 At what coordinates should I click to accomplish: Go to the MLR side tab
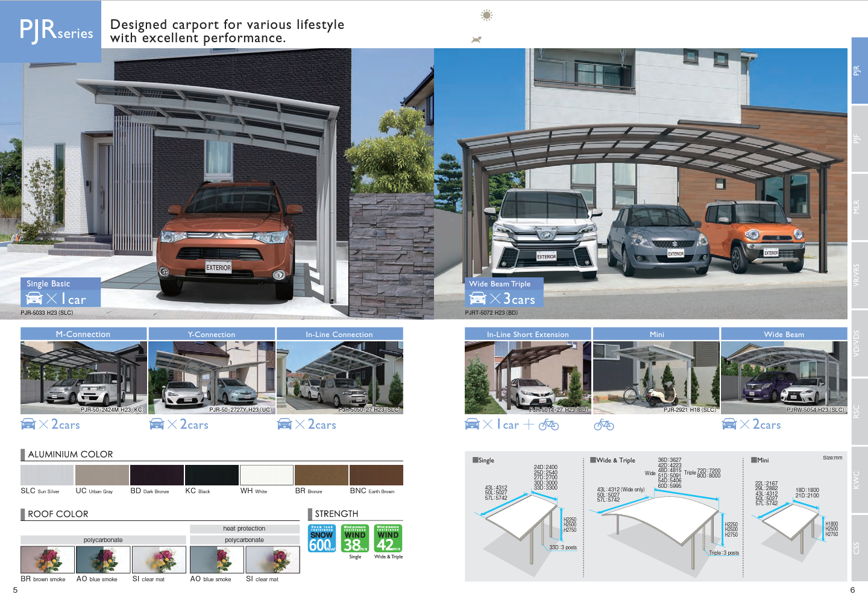[858, 207]
